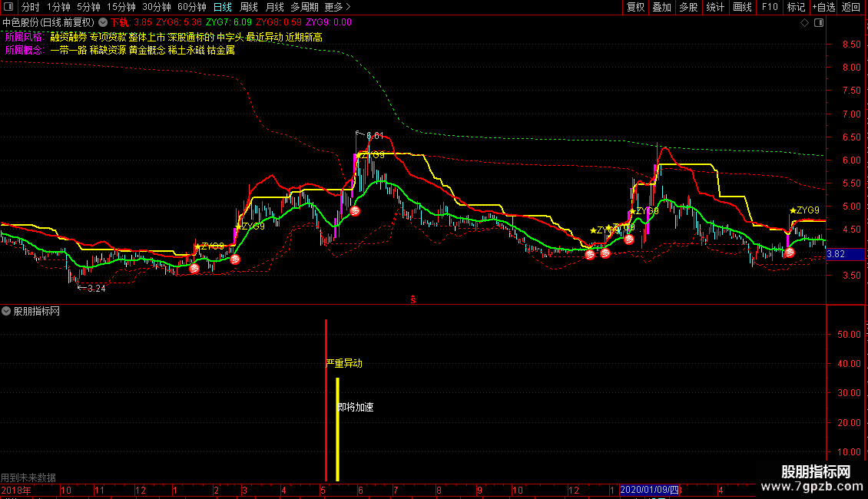Click the 下轨: 3.85 indicator value
Viewport: 868px width, 499px height.
pyautogui.click(x=131, y=23)
